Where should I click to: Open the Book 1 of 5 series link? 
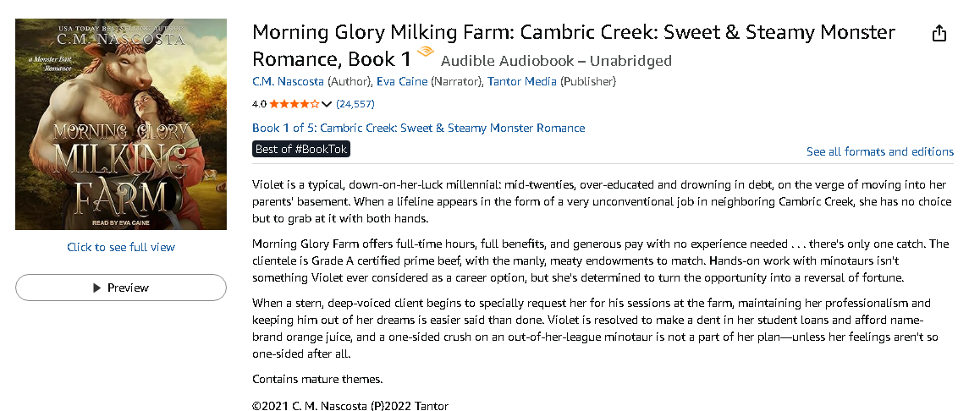pos(418,128)
